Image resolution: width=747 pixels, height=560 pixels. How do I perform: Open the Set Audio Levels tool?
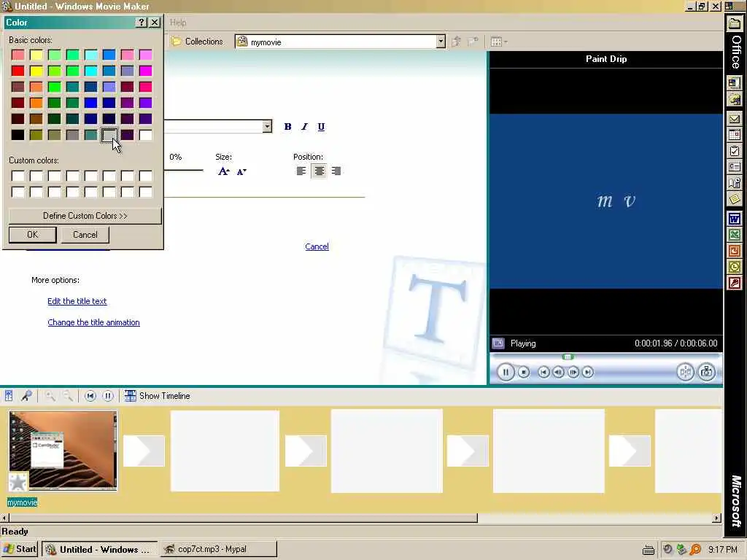click(x=9, y=396)
